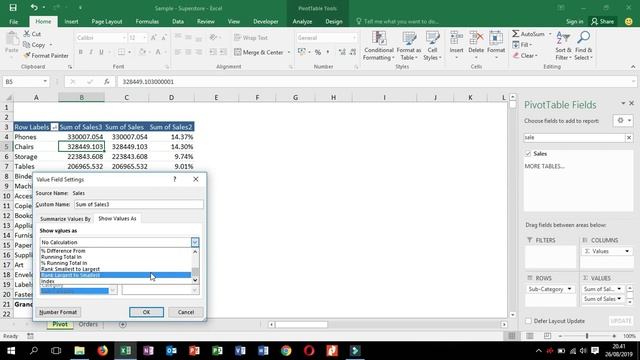Click the Wrap Text button
The width and height of the screenshot is (640, 360).
click(x=251, y=38)
